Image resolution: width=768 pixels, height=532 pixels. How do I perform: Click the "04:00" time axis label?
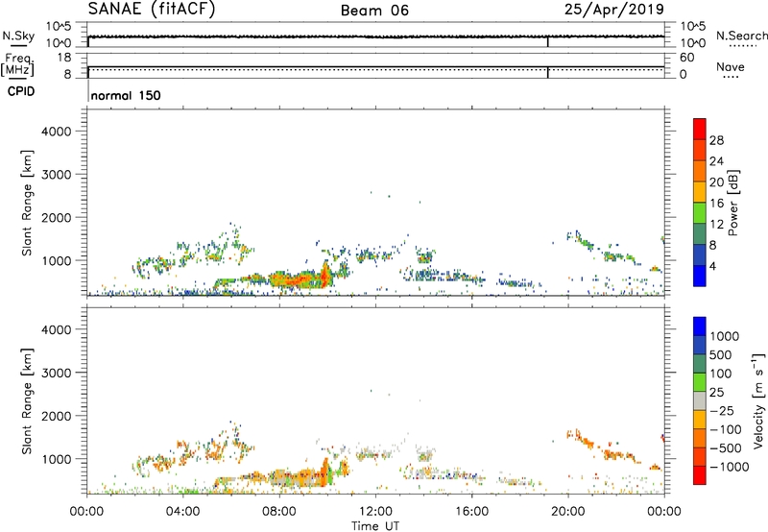[x=183, y=512]
